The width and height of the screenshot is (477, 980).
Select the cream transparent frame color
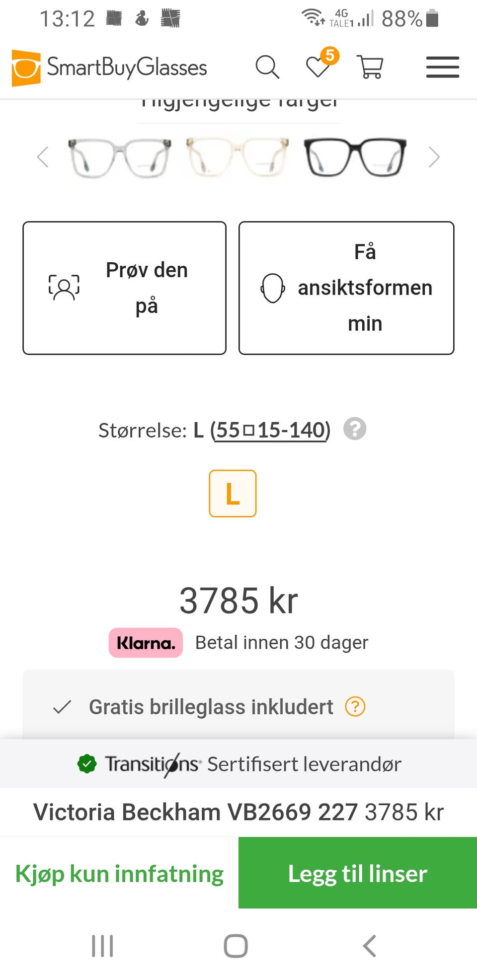coord(237,157)
